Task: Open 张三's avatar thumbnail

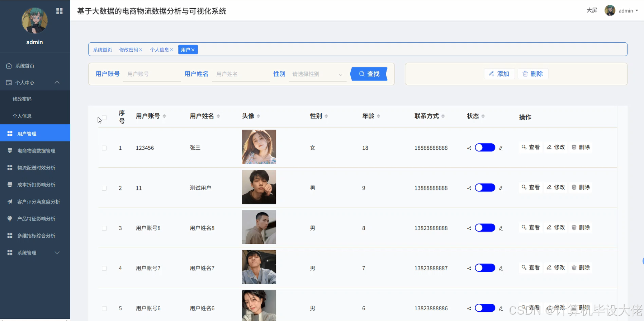Action: (259, 147)
